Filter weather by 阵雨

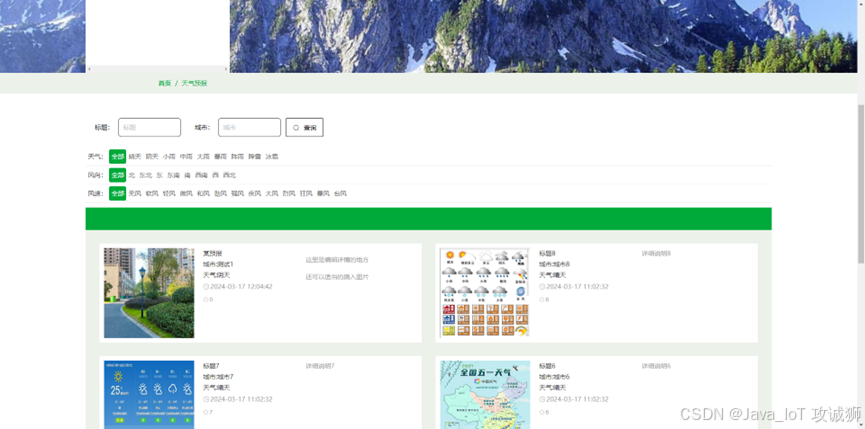pyautogui.click(x=238, y=157)
